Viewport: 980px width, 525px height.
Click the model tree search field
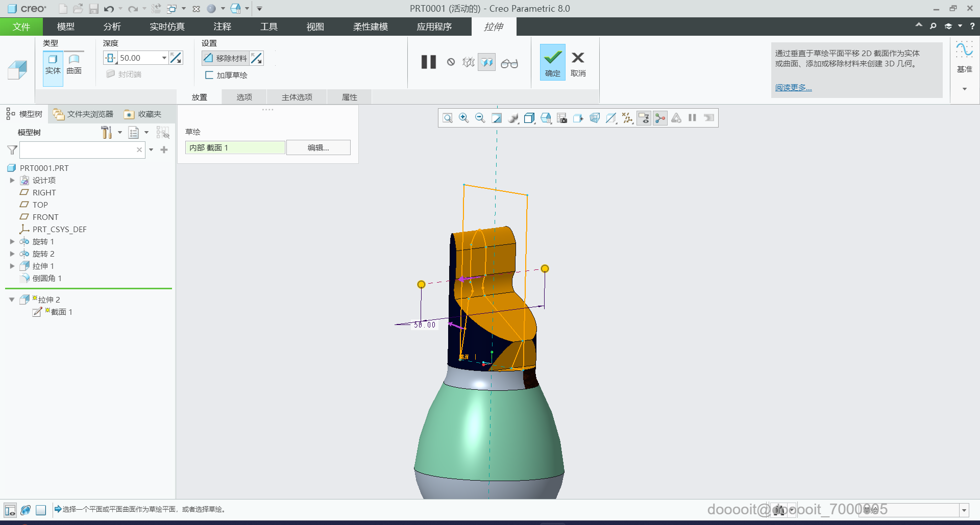point(78,150)
